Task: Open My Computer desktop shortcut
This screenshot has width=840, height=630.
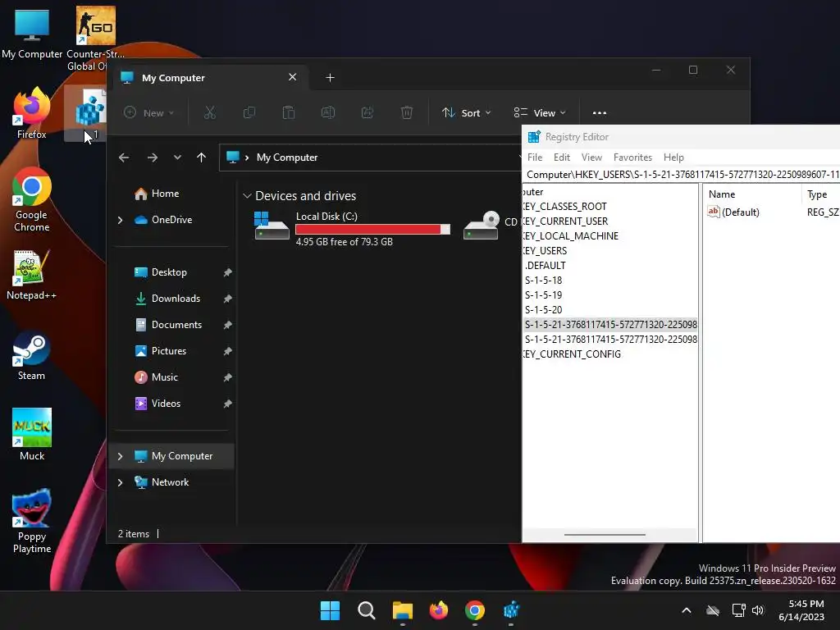Action: pyautogui.click(x=32, y=34)
